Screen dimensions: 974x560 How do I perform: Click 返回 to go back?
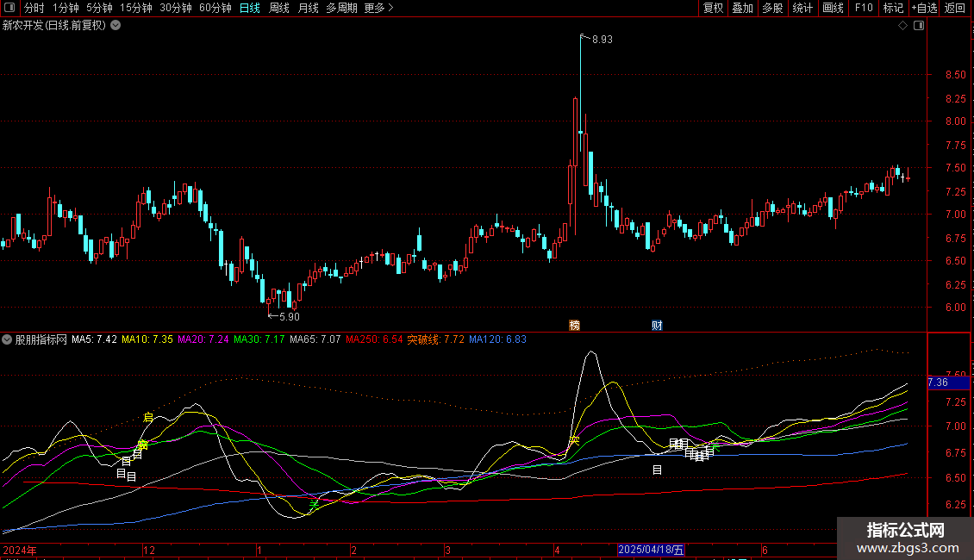coord(955,8)
